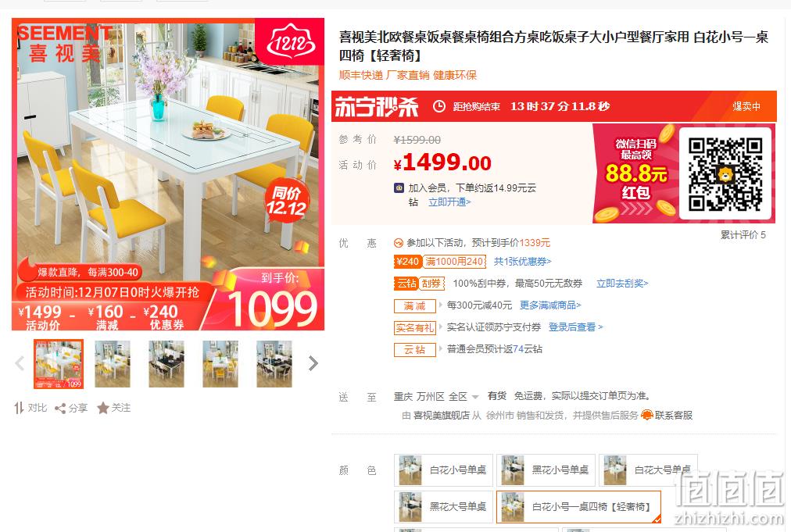This screenshot has width=791, height=532.
Task: Show next thumbnails with right arrow
Action: tap(313, 363)
